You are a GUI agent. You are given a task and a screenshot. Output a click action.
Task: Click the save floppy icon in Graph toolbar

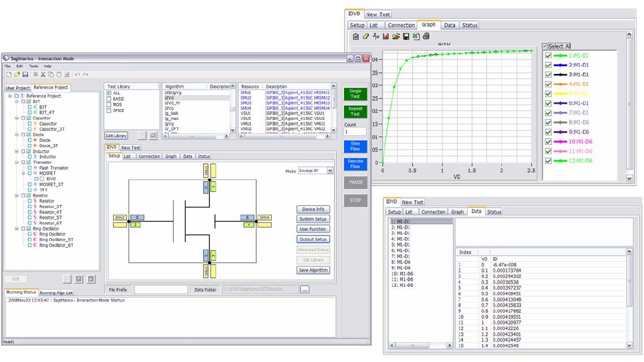(406, 37)
